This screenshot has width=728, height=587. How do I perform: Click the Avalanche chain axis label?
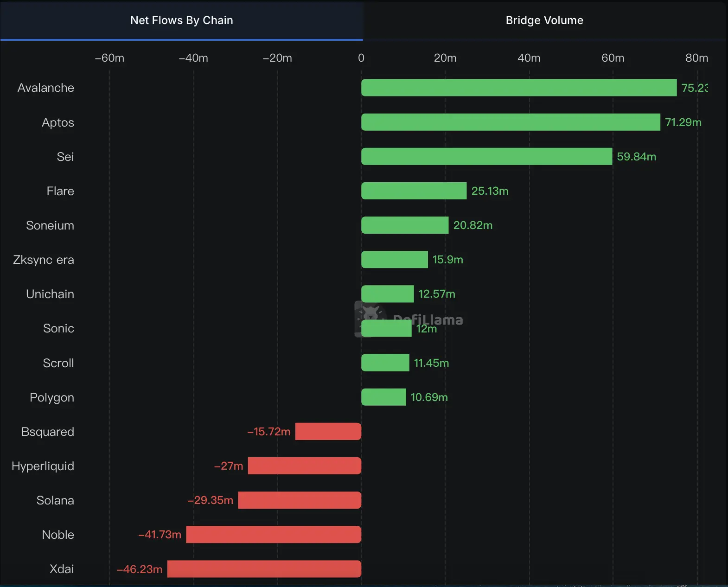pos(45,88)
